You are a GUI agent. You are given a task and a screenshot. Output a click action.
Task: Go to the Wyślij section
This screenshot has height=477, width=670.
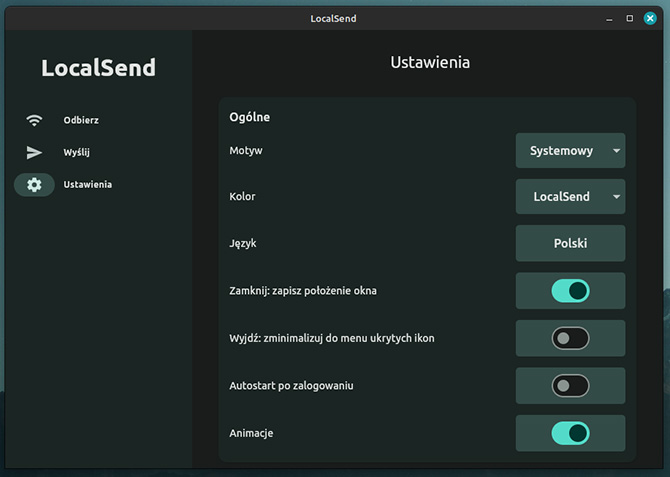[x=76, y=152]
